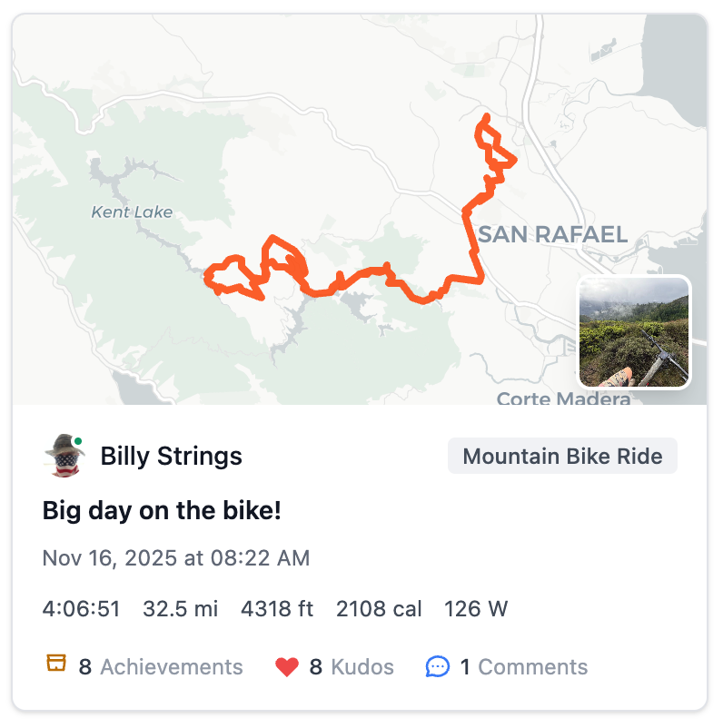Image resolution: width=723 pixels, height=728 pixels.
Task: Click the green online status dot
Action: (x=79, y=442)
